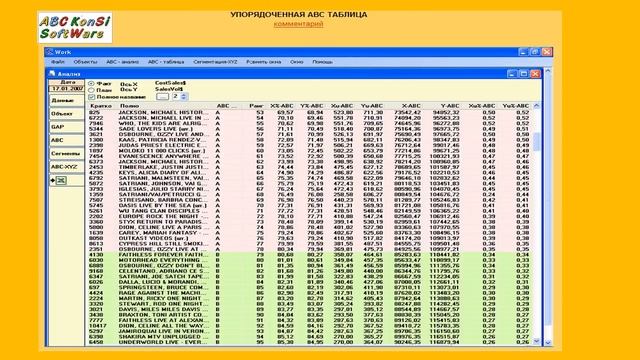
Task: Select row CELENTANO, ADRIANO CE S...
Action: 308,271
